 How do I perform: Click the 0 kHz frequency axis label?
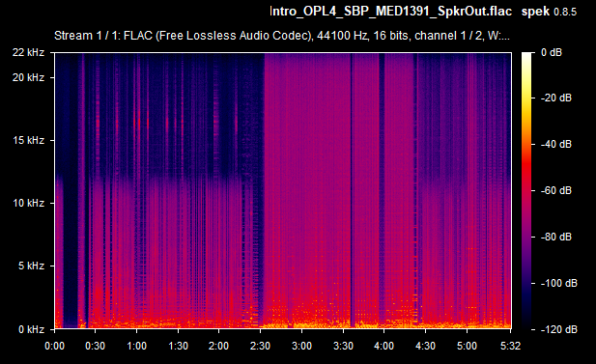pos(31,329)
